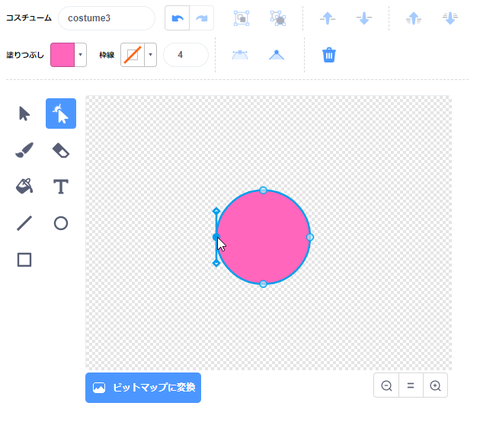480x422 pixels.
Task: Select the Rectangle tool
Action: pyautogui.click(x=24, y=260)
